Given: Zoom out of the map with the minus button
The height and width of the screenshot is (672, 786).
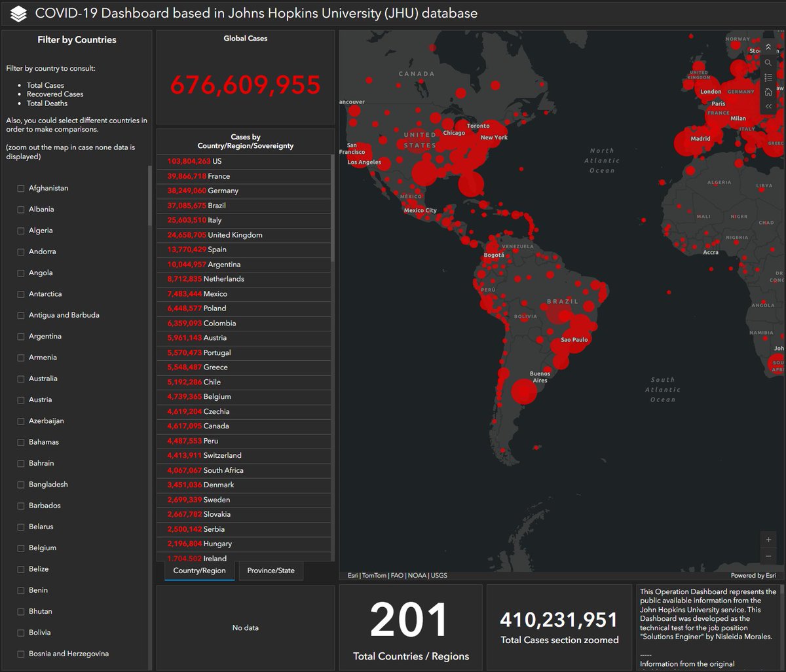Looking at the screenshot, I should click(768, 556).
